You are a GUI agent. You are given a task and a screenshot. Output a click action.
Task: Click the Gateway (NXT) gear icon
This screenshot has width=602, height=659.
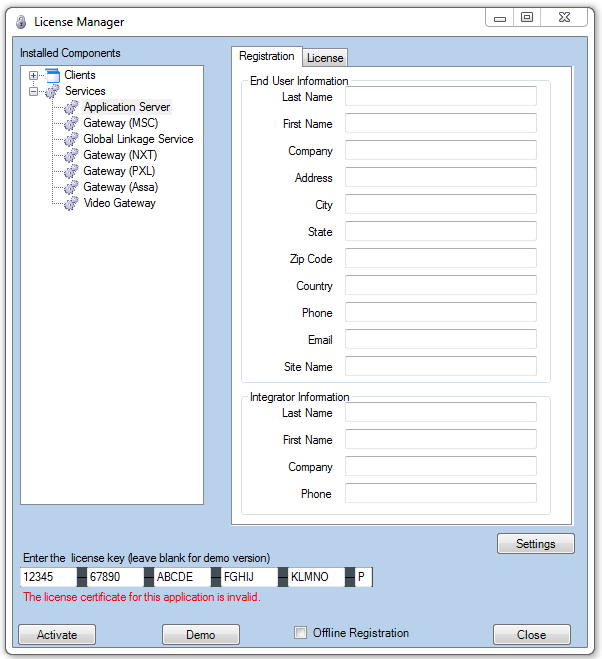tap(70, 156)
